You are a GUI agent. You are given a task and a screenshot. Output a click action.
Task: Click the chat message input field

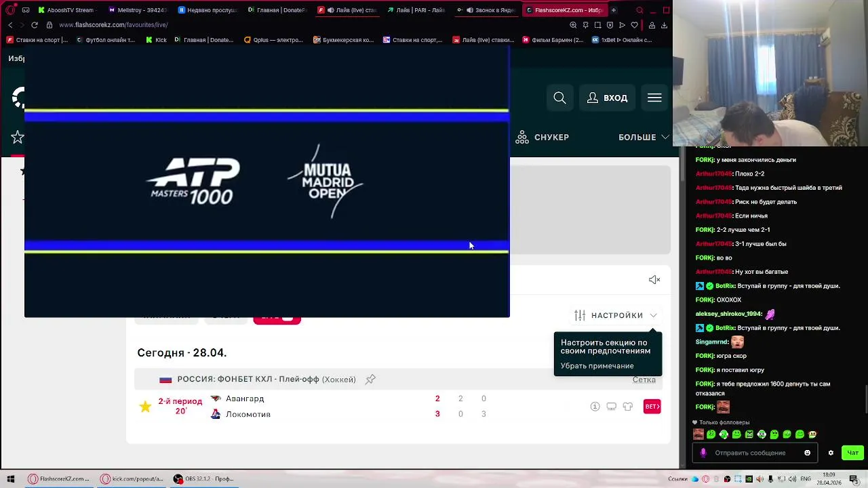[756, 453]
